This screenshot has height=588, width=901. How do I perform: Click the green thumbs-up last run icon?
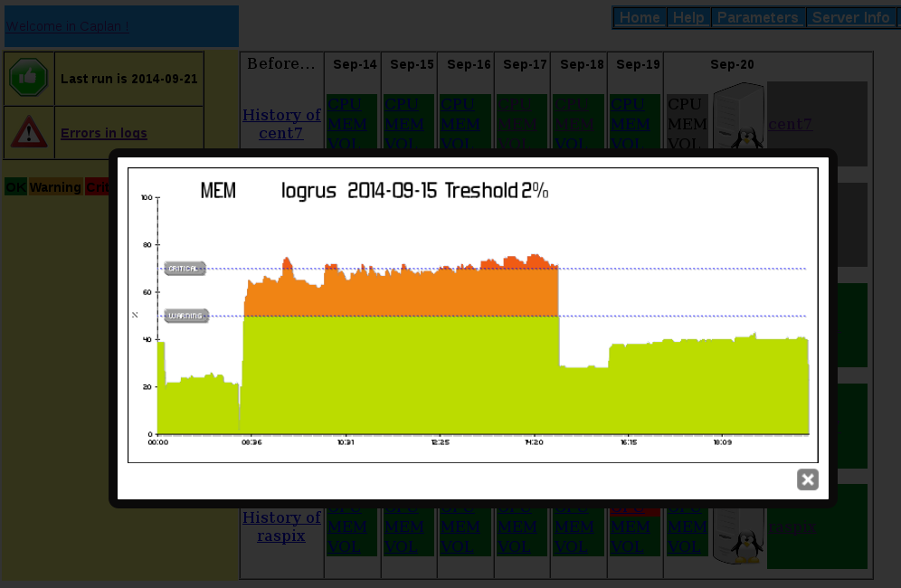(29, 76)
